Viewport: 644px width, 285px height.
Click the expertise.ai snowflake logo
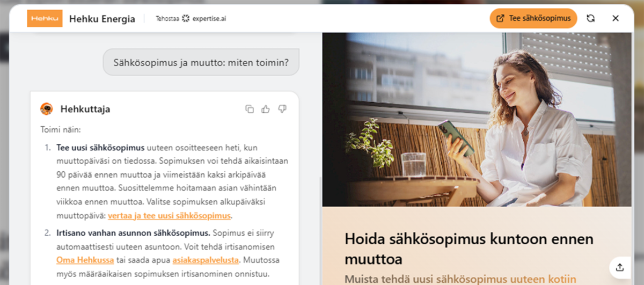tap(186, 19)
